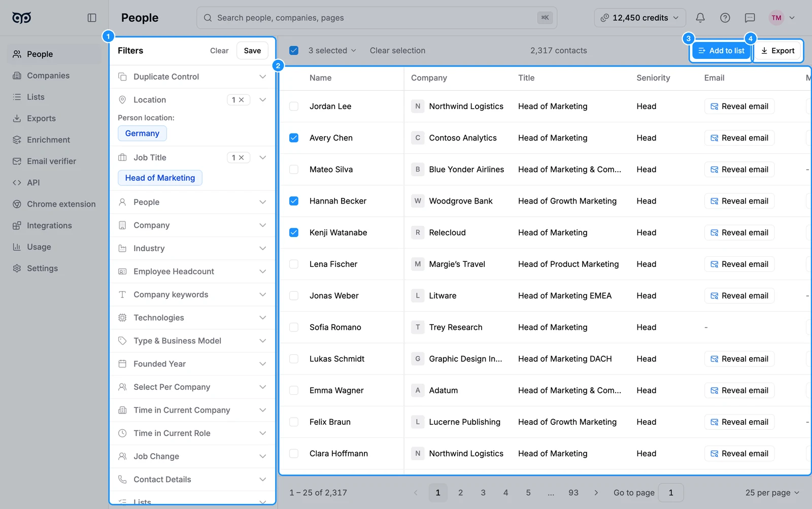The image size is (812, 509).
Task: Click the Add to list button
Action: tap(721, 51)
